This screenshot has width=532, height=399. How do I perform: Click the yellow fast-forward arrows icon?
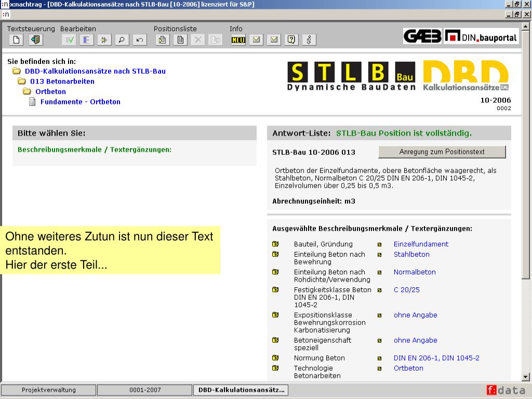(x=104, y=40)
